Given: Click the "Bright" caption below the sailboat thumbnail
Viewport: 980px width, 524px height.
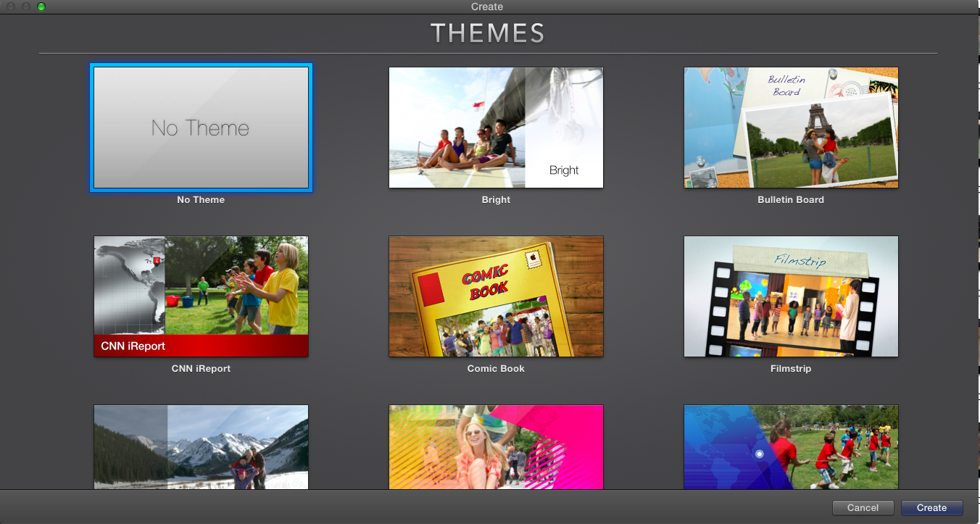Looking at the screenshot, I should pyautogui.click(x=496, y=199).
